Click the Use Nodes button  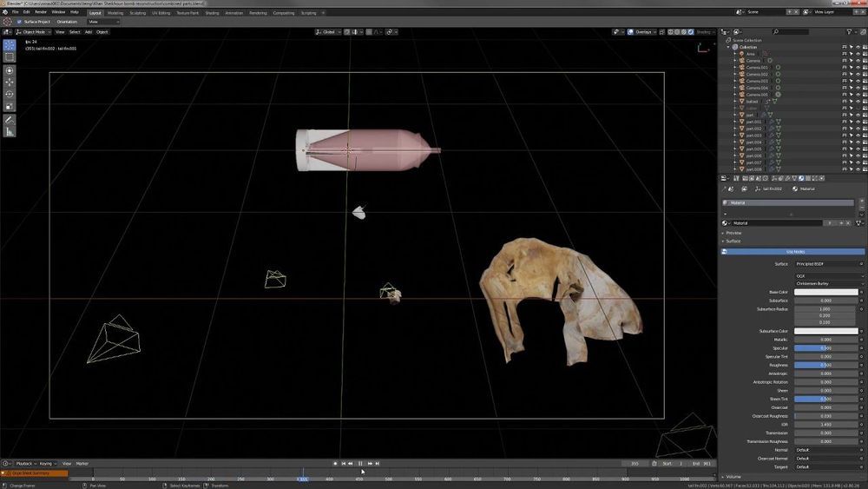[794, 251]
